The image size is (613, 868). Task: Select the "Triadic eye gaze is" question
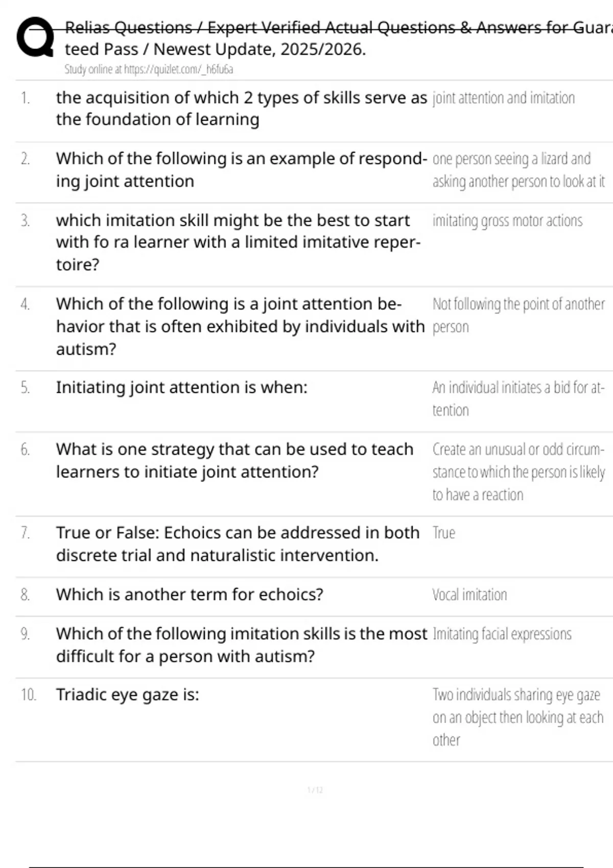128,695
